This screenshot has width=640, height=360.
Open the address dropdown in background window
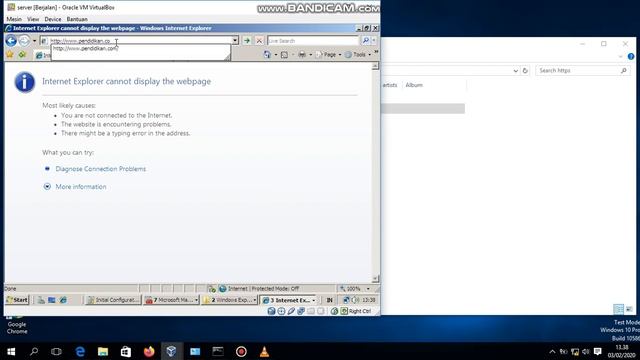tap(516, 71)
